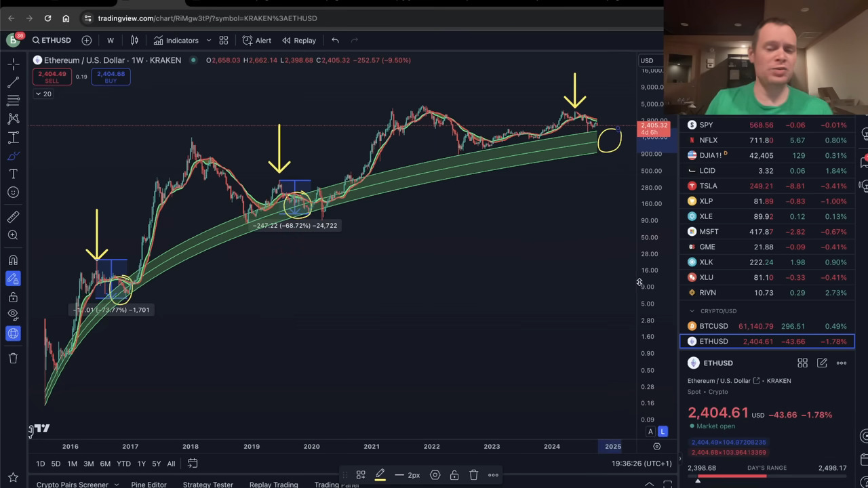The width and height of the screenshot is (868, 488).
Task: Undo the last chart action
Action: coord(335,40)
